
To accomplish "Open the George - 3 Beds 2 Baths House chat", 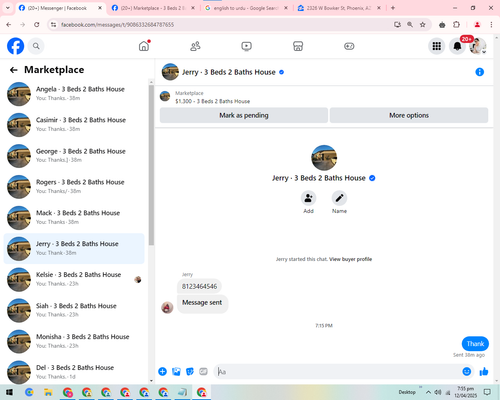I will pos(74,156).
